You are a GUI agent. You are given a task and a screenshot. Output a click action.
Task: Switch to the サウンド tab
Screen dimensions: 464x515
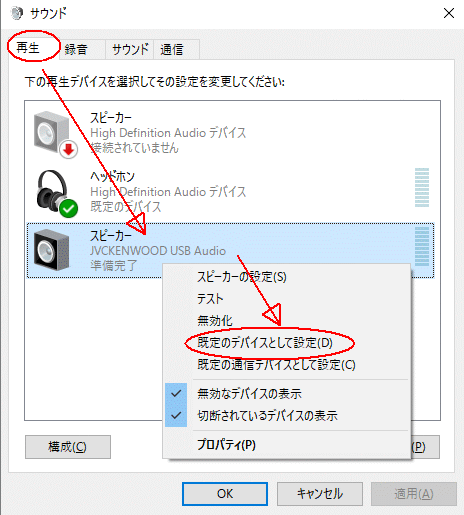(130, 50)
